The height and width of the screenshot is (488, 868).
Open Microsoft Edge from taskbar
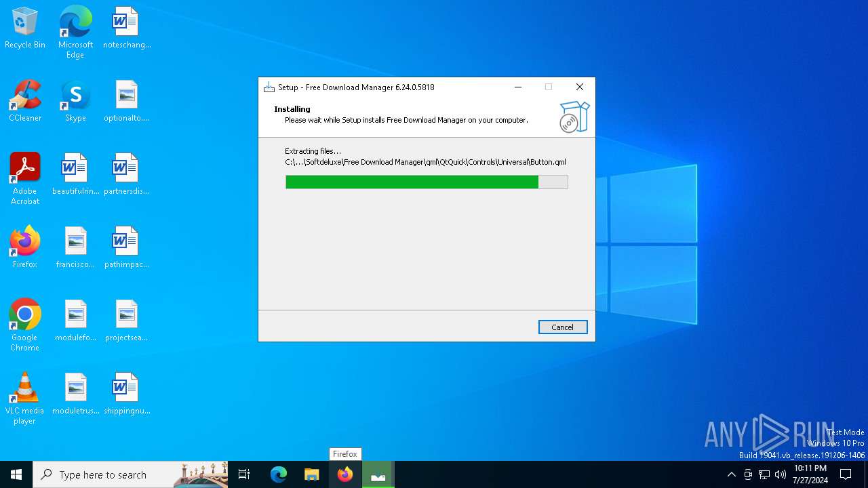click(x=279, y=474)
